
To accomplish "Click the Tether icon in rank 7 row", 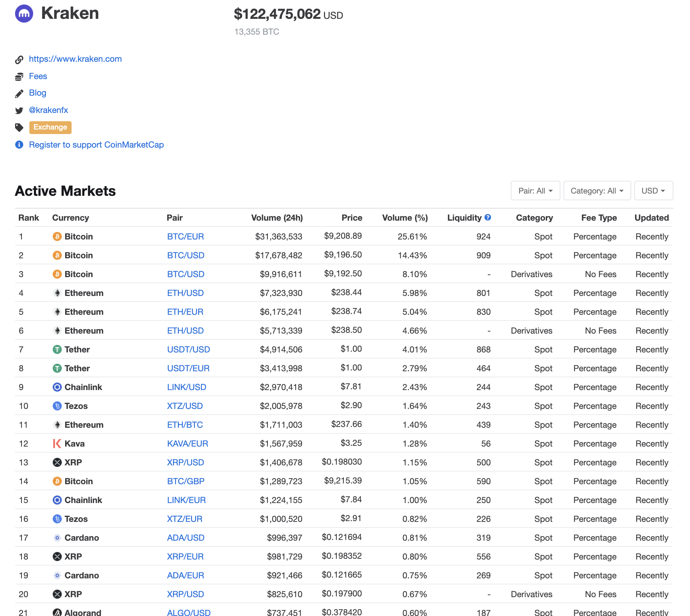I will pos(57,349).
